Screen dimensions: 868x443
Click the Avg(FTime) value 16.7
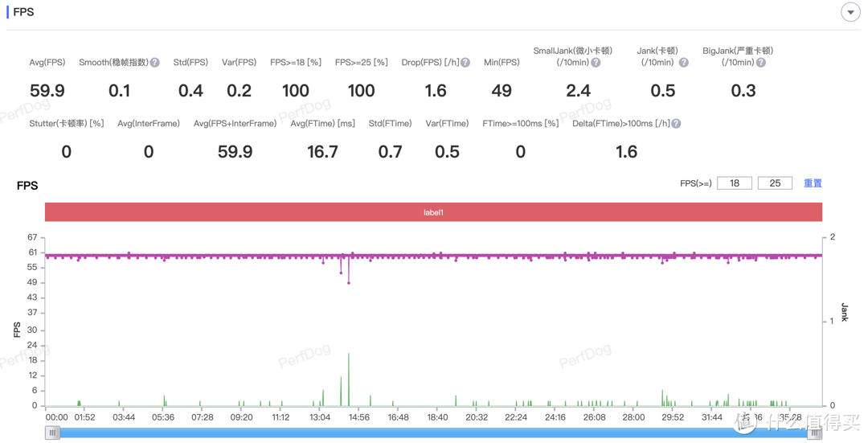tap(323, 152)
